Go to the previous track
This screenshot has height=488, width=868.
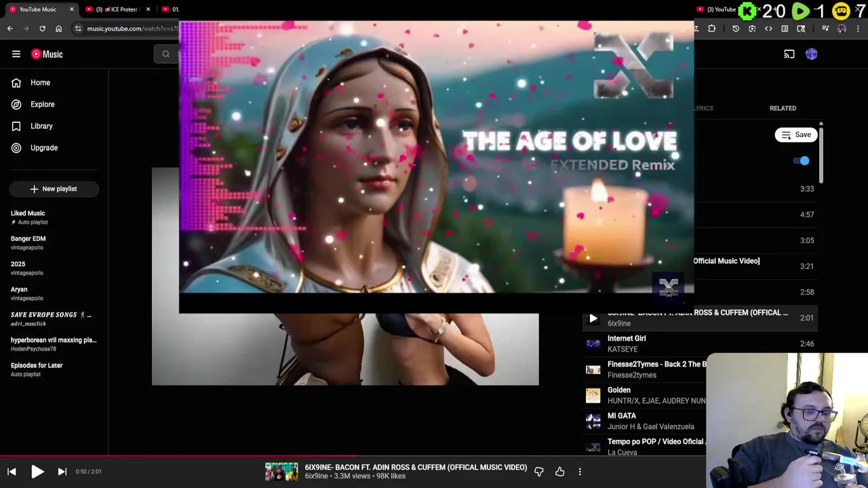point(12,472)
